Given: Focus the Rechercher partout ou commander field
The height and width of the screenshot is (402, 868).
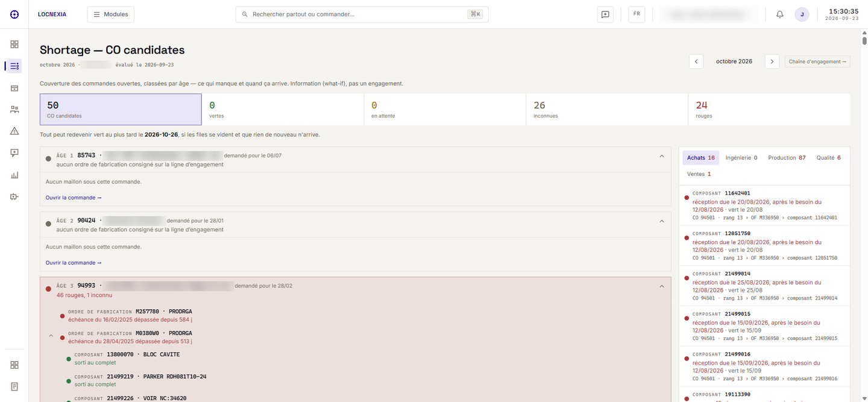Looking at the screenshot, I should click(x=362, y=14).
